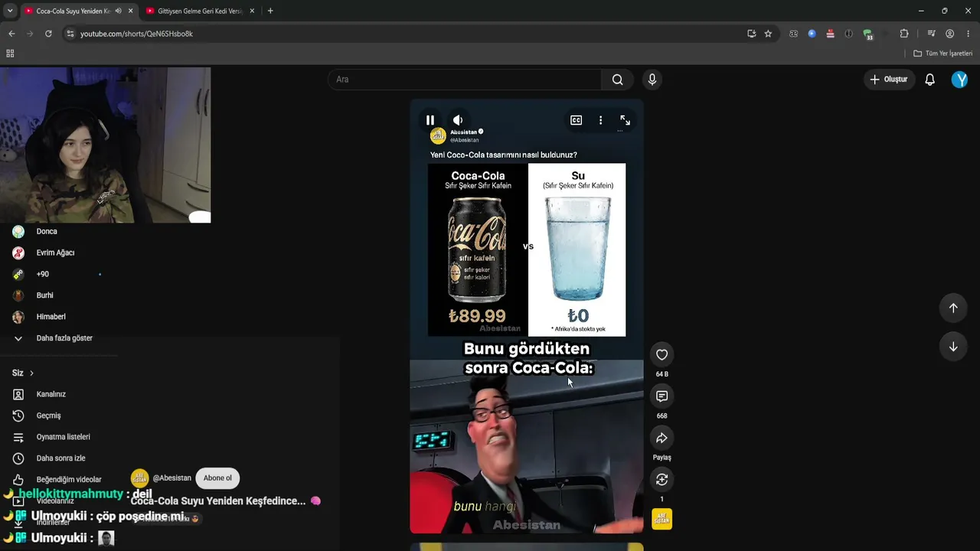Close the Coca-Cola Suyu Yeniden tab
This screenshot has height=551, width=980.
130,11
